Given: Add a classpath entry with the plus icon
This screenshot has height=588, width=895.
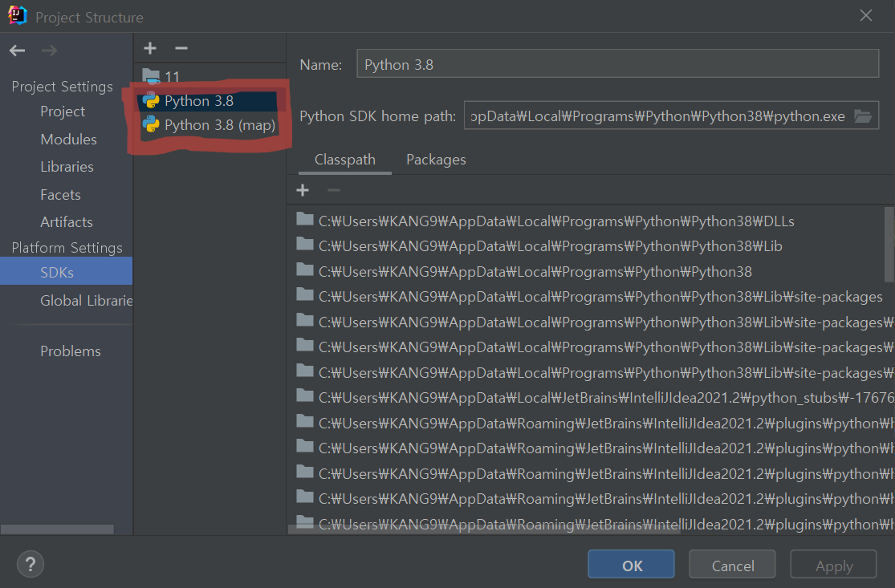Looking at the screenshot, I should pos(303,190).
